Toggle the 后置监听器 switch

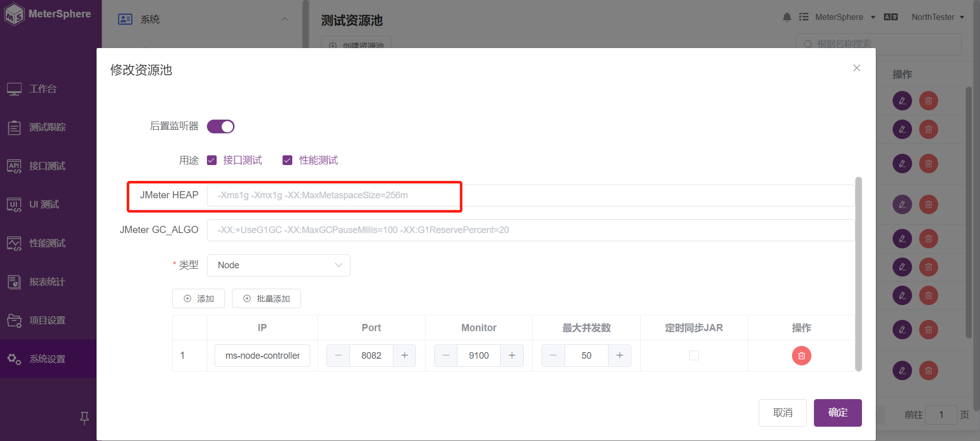(x=220, y=126)
